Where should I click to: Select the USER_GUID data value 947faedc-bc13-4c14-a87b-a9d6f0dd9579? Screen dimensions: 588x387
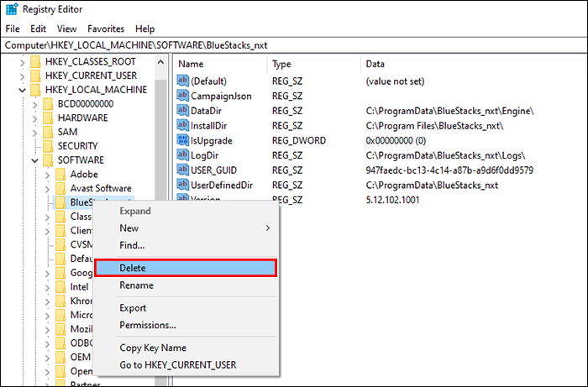449,170
